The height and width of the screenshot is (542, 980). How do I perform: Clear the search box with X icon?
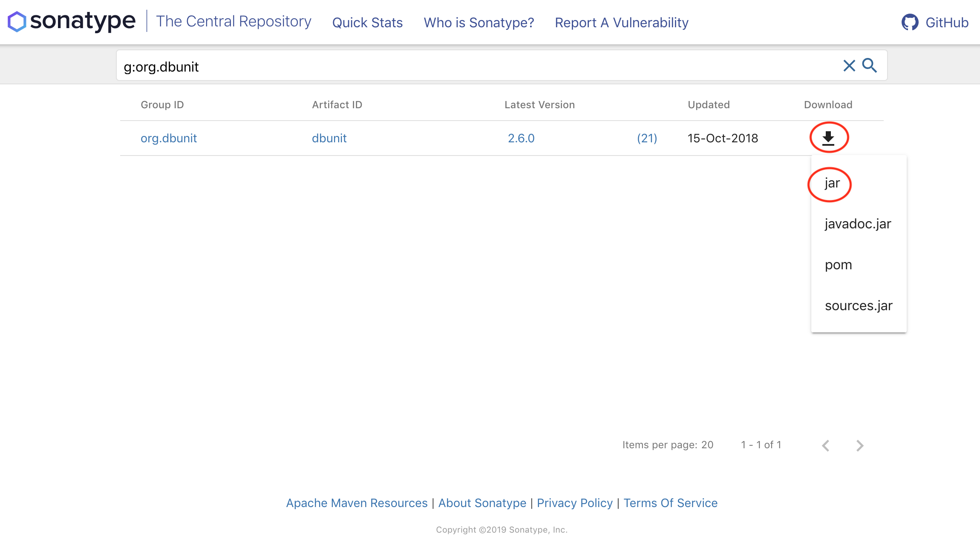click(x=849, y=66)
